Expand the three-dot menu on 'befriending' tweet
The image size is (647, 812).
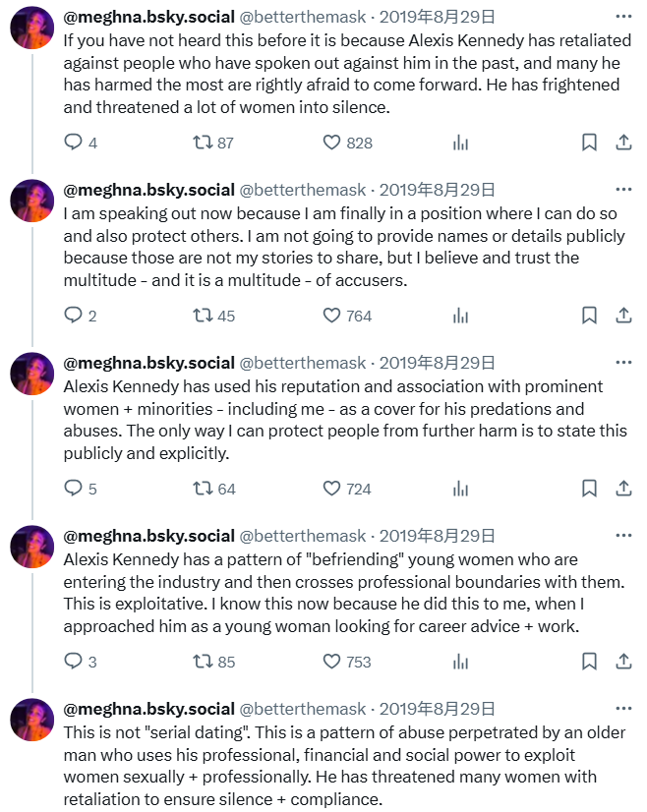pyautogui.click(x=623, y=536)
